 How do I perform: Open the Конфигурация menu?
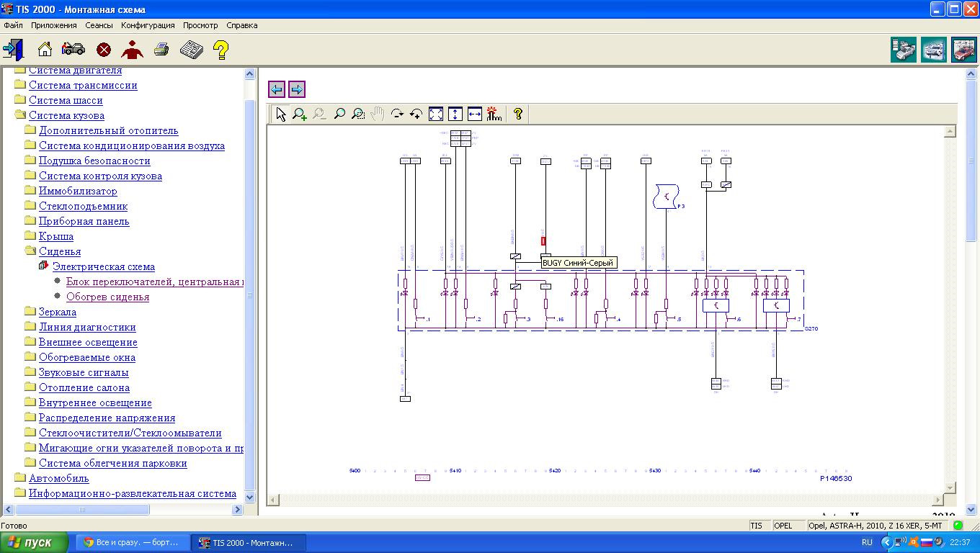click(x=148, y=25)
